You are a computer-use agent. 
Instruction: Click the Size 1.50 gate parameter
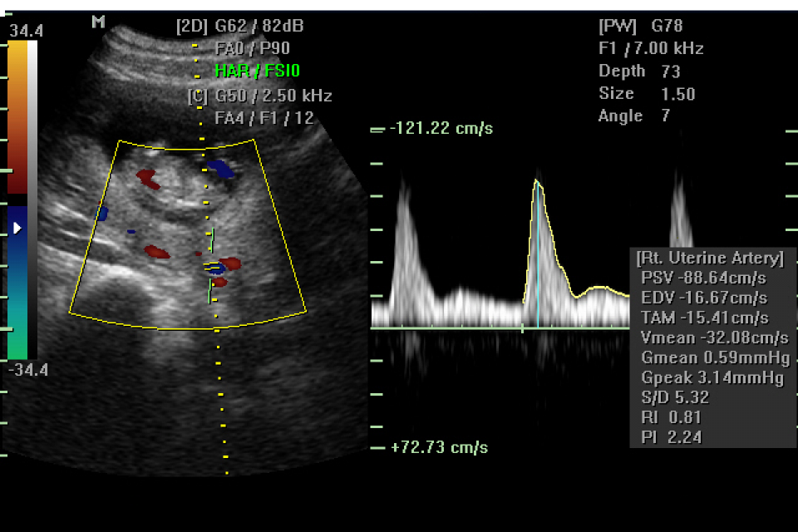tap(647, 93)
